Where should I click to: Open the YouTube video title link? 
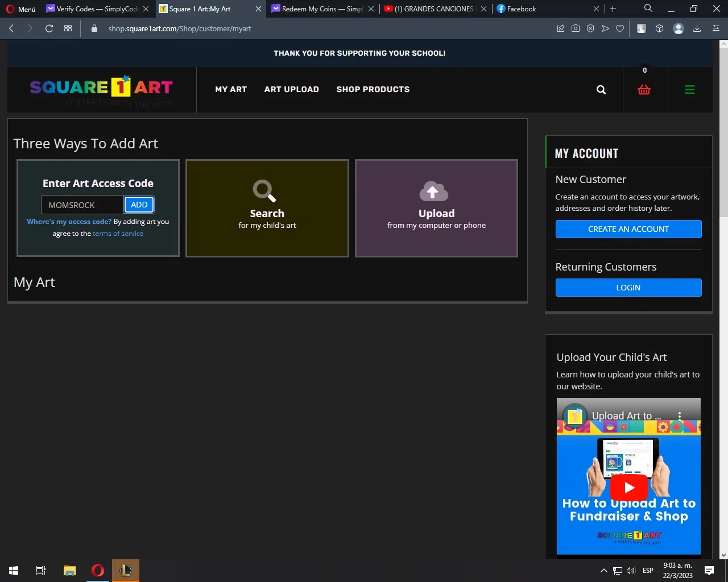click(x=627, y=416)
